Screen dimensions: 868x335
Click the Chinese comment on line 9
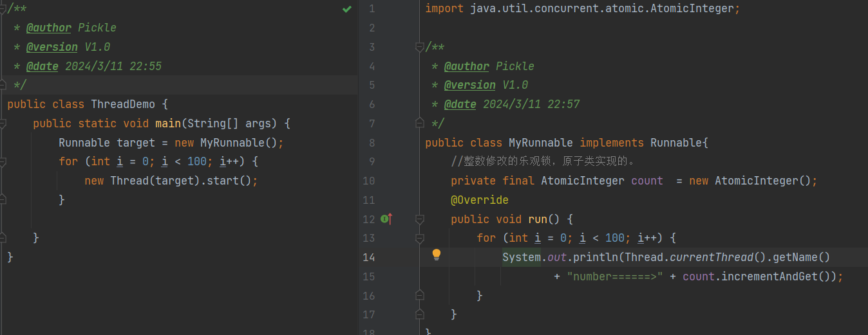(543, 161)
